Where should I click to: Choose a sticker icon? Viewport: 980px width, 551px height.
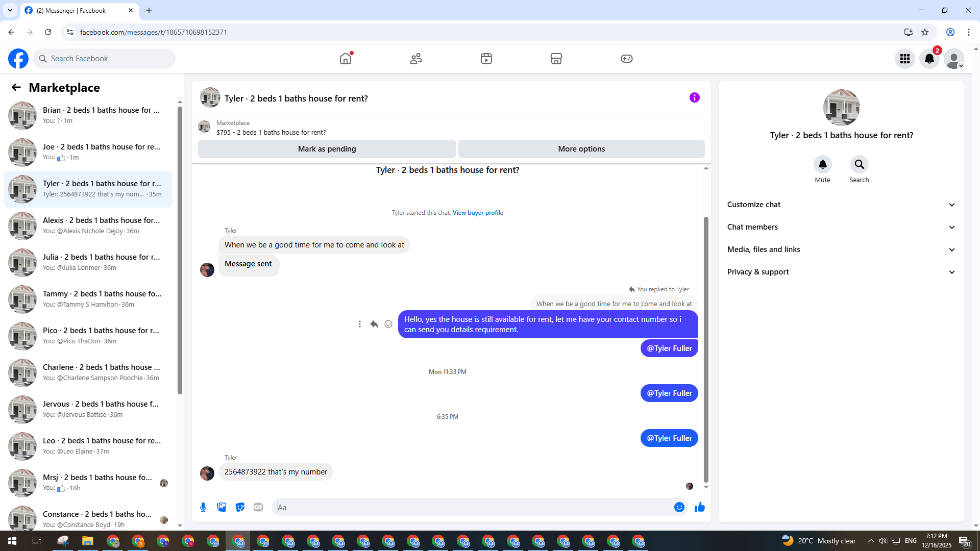coord(240,507)
